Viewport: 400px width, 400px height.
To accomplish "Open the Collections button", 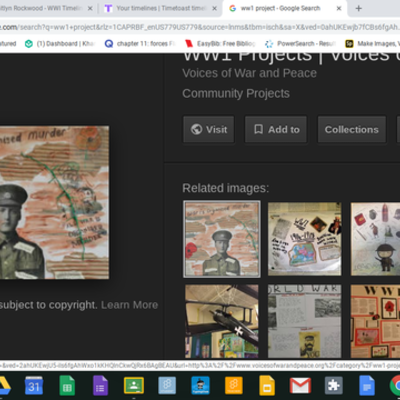I will click(x=352, y=129).
